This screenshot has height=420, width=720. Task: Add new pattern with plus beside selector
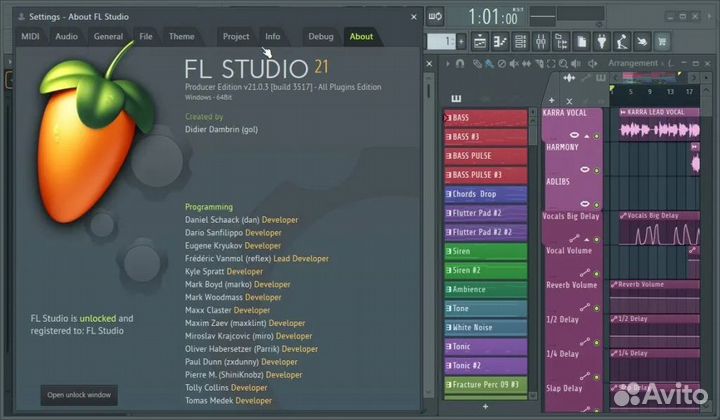pos(461,42)
